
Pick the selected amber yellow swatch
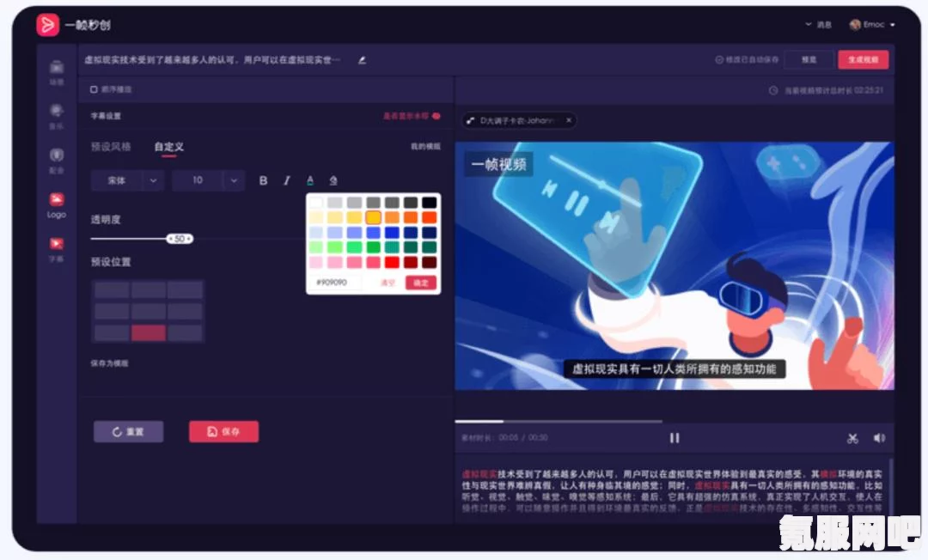tap(373, 217)
